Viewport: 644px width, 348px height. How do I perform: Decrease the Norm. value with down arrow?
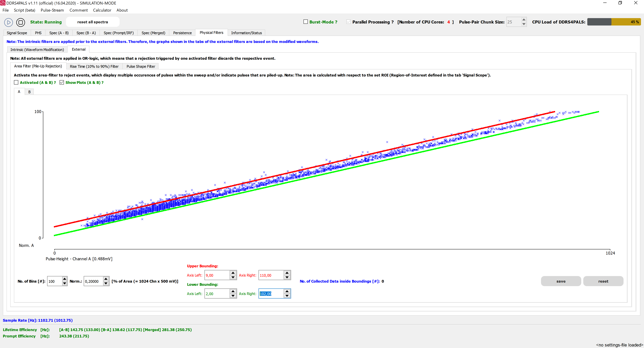tap(106, 283)
